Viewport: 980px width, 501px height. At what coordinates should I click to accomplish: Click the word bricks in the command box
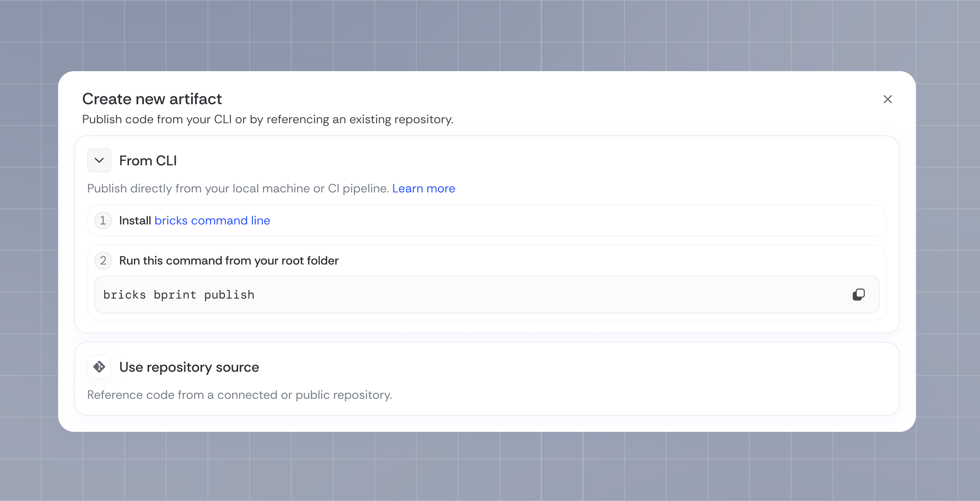125,295
